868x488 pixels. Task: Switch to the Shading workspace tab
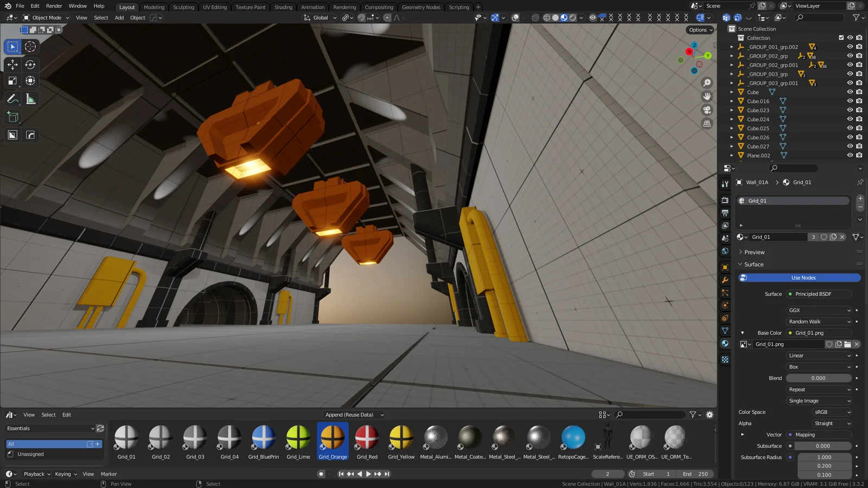[x=283, y=7]
